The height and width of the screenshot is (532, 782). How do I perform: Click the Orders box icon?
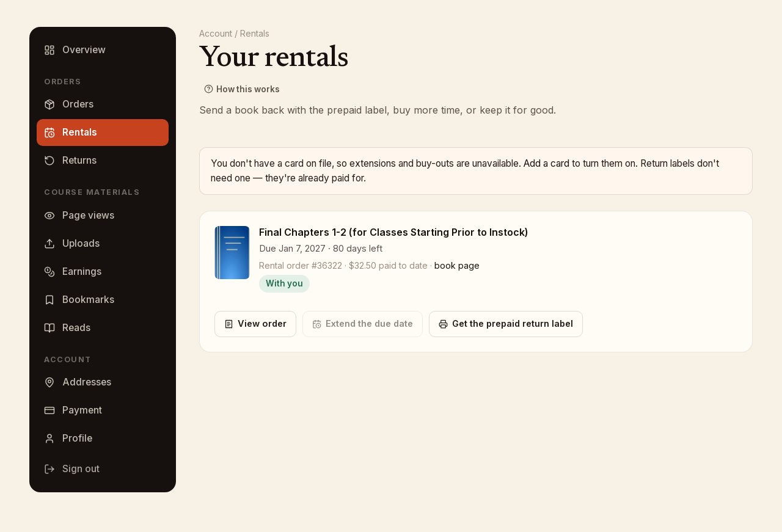49,104
